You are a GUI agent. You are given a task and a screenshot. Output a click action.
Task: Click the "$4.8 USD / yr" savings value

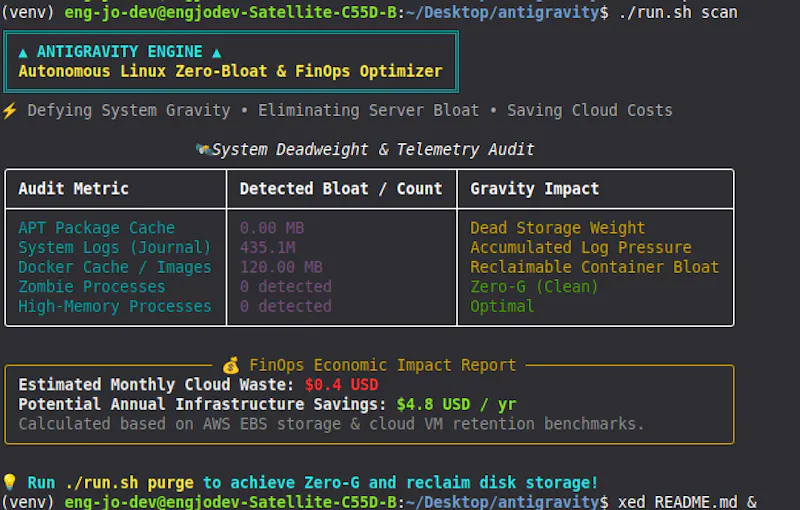[x=457, y=404]
